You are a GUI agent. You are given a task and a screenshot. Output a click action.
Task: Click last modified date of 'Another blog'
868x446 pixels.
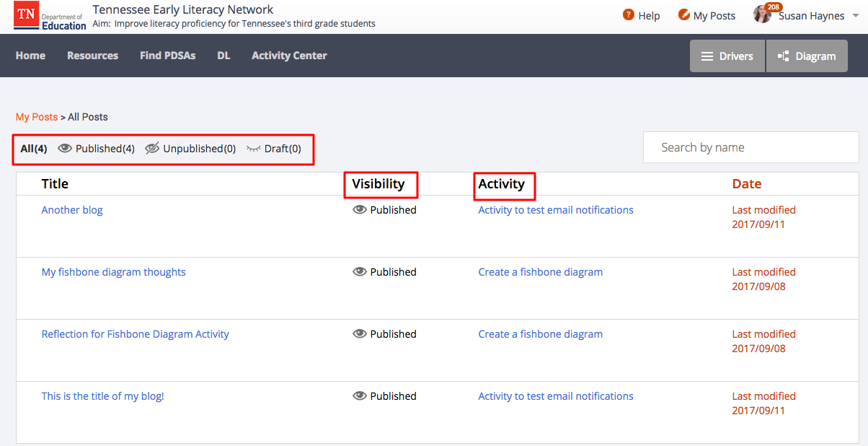pos(764,217)
